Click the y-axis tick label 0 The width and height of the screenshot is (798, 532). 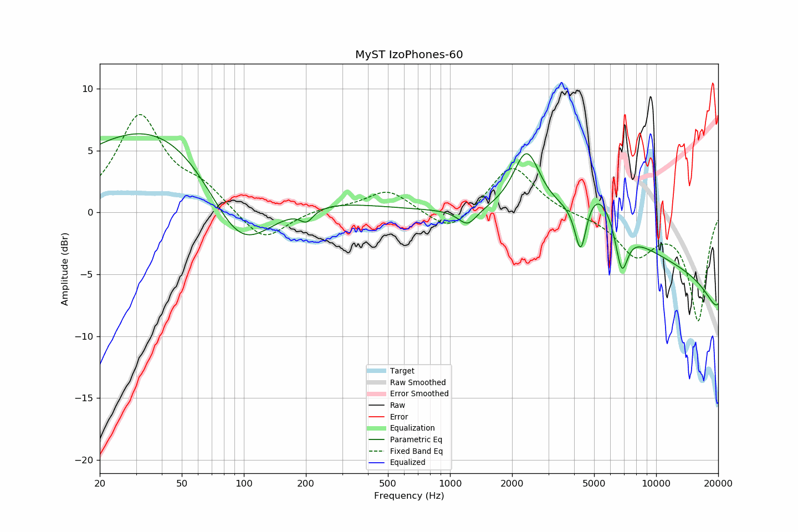click(x=91, y=213)
